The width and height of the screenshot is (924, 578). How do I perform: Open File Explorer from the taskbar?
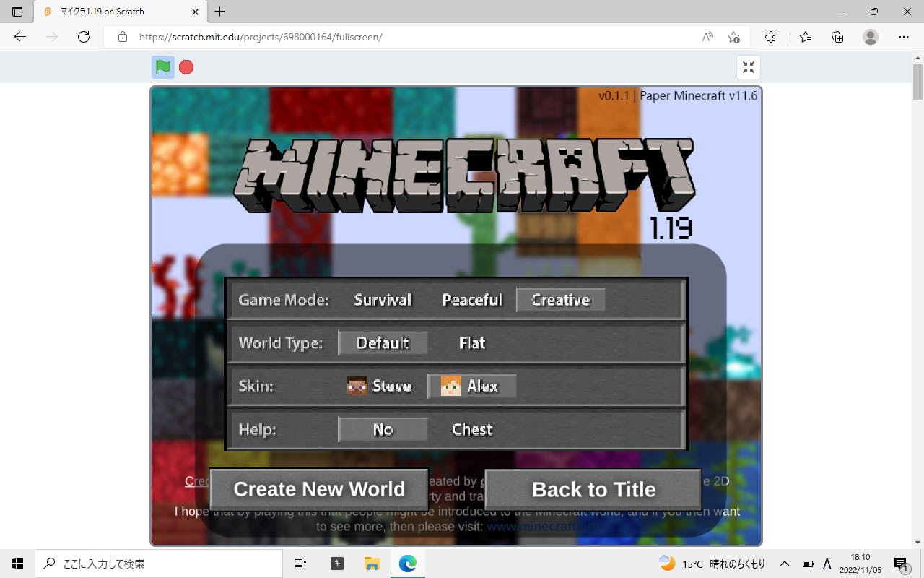point(372,564)
